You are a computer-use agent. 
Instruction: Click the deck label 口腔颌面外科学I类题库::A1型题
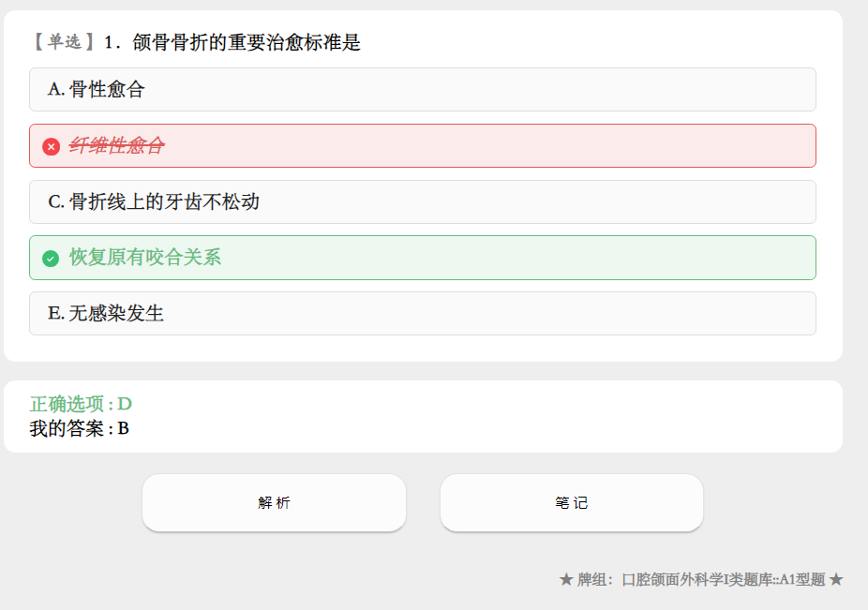(x=724, y=580)
